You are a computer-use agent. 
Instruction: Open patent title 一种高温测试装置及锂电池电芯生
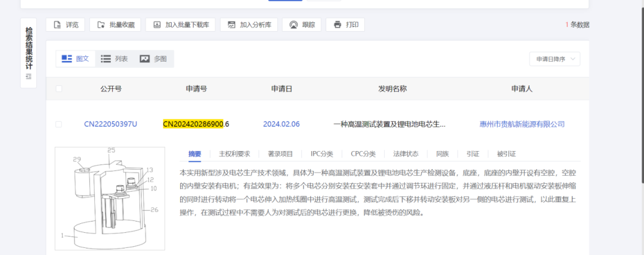click(389, 124)
